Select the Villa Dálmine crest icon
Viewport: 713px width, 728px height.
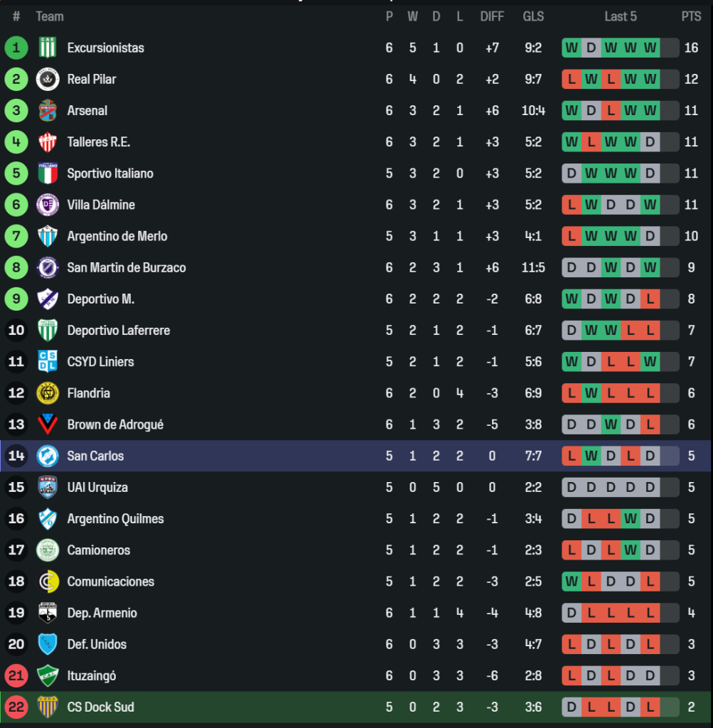[x=48, y=205]
